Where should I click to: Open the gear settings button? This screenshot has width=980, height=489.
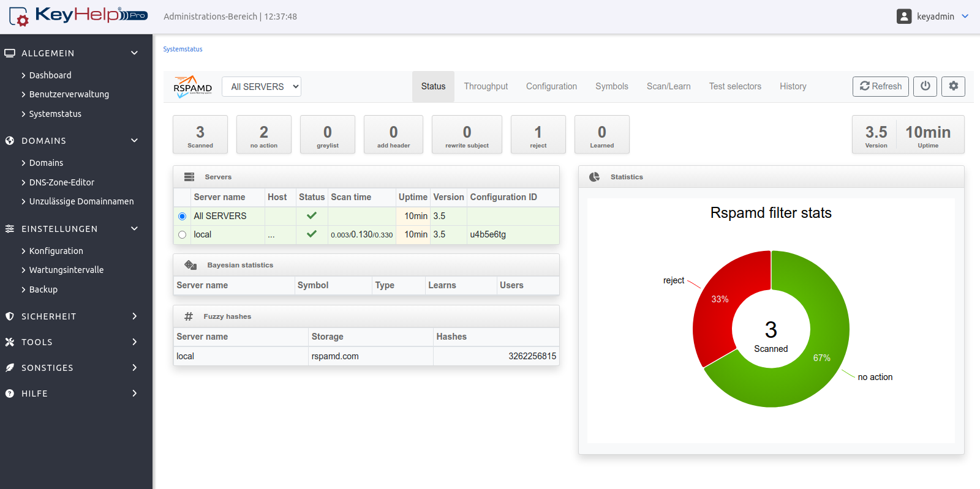953,86
